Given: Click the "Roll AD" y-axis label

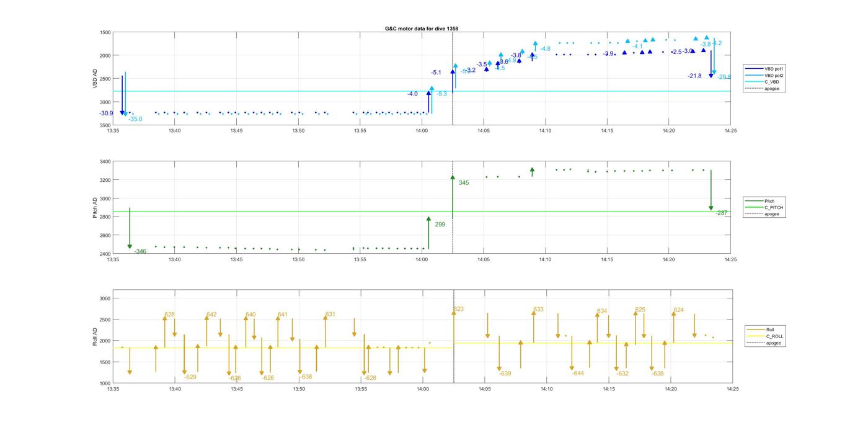Looking at the screenshot, I should [x=95, y=336].
